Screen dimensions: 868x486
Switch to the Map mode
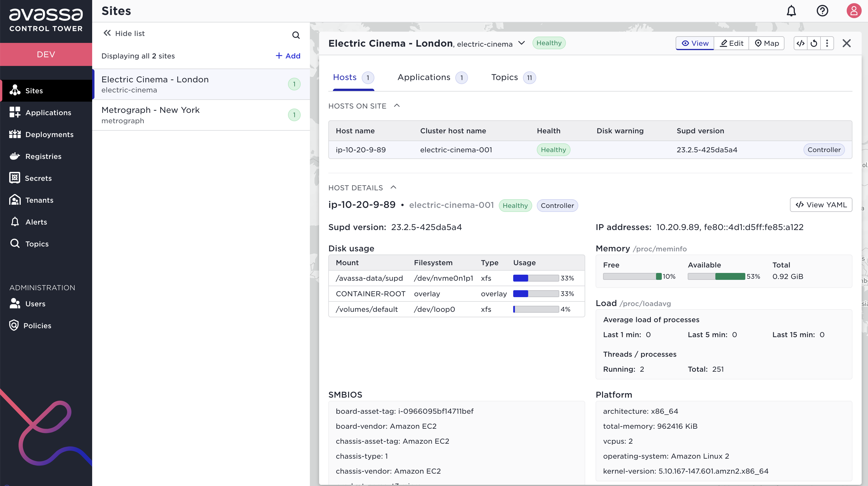pos(767,43)
